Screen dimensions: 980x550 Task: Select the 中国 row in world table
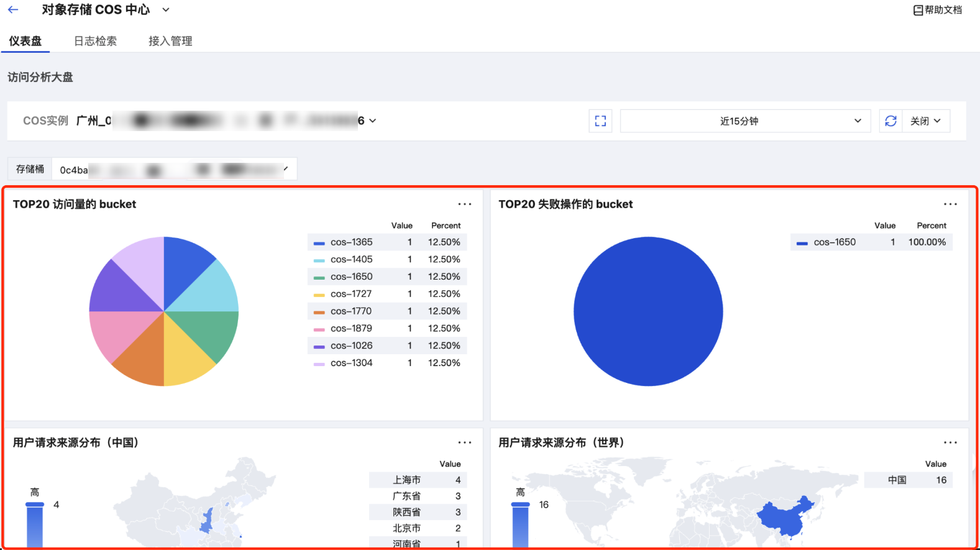(x=907, y=480)
